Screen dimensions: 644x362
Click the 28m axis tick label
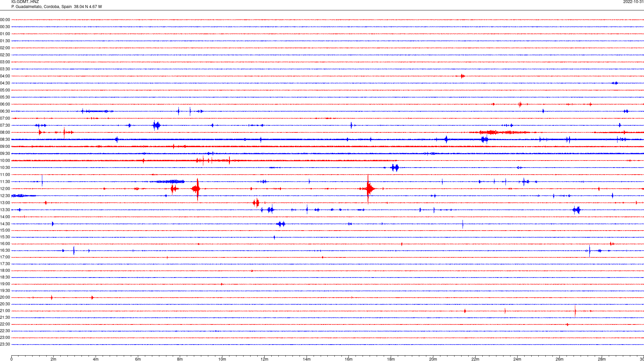pos(602,359)
